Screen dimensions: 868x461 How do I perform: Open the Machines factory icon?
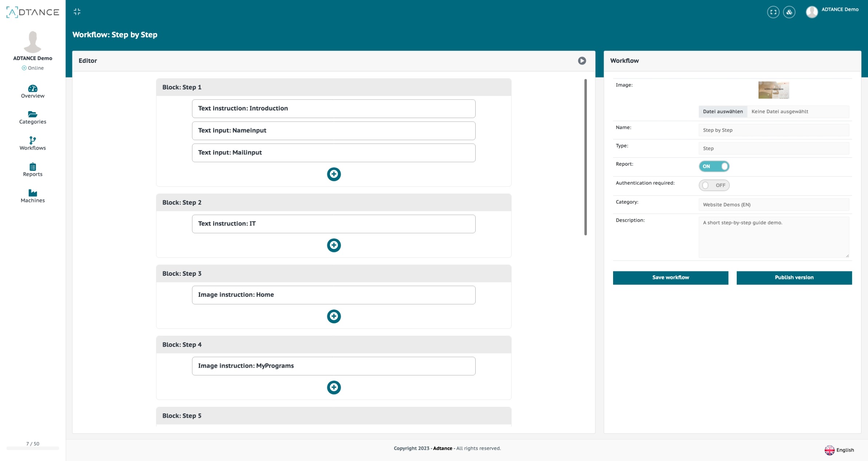pos(33,193)
